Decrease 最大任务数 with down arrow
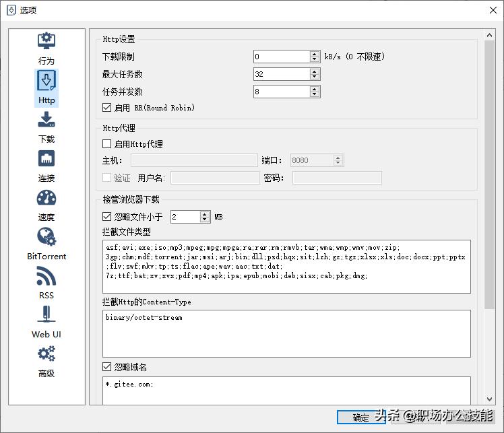Screen dimensions: 504x433 pos(315,77)
